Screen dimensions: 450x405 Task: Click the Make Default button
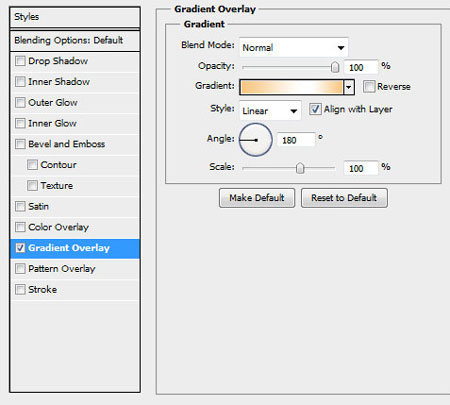(x=257, y=198)
